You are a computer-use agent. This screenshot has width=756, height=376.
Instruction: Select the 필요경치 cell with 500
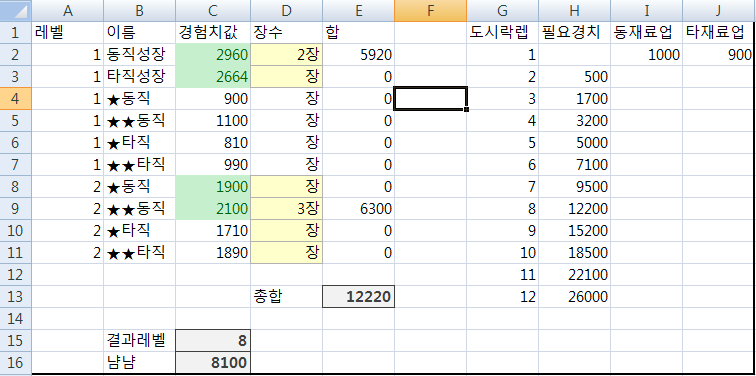pos(575,77)
